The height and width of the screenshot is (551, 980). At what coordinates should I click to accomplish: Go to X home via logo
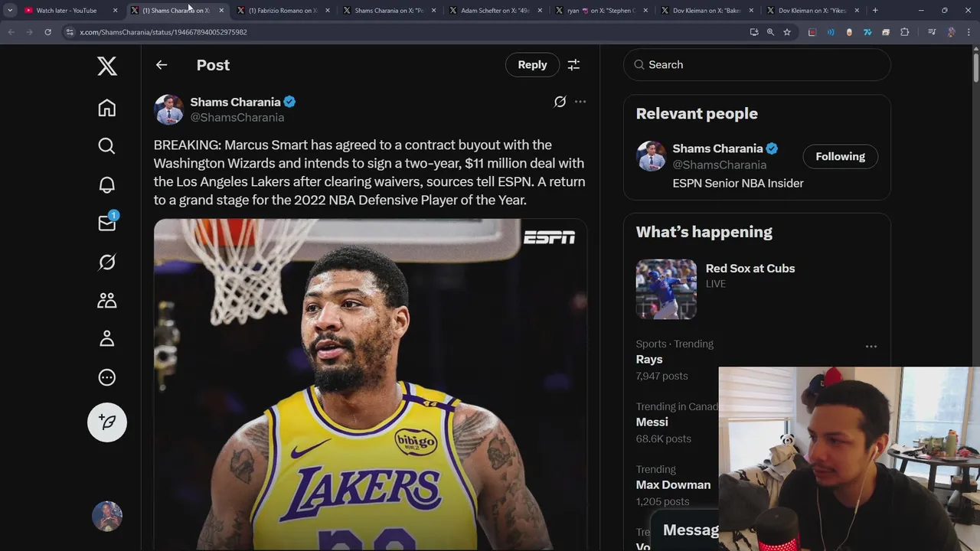point(107,66)
